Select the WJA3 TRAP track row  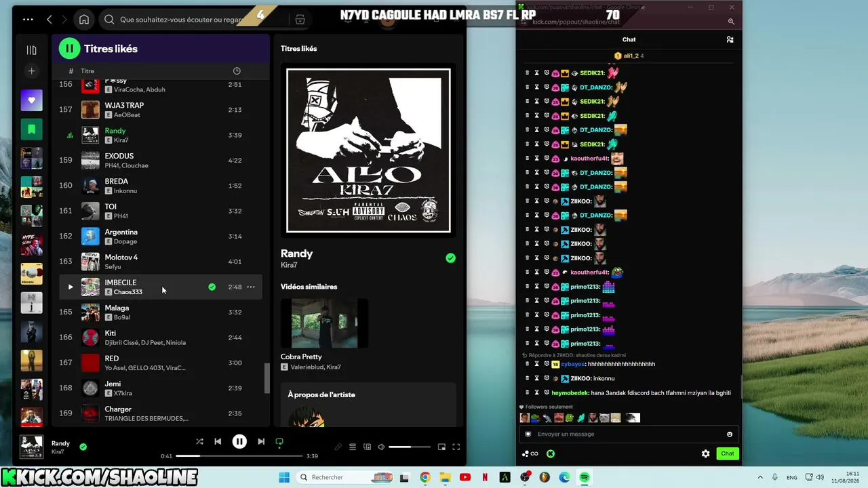[161, 110]
